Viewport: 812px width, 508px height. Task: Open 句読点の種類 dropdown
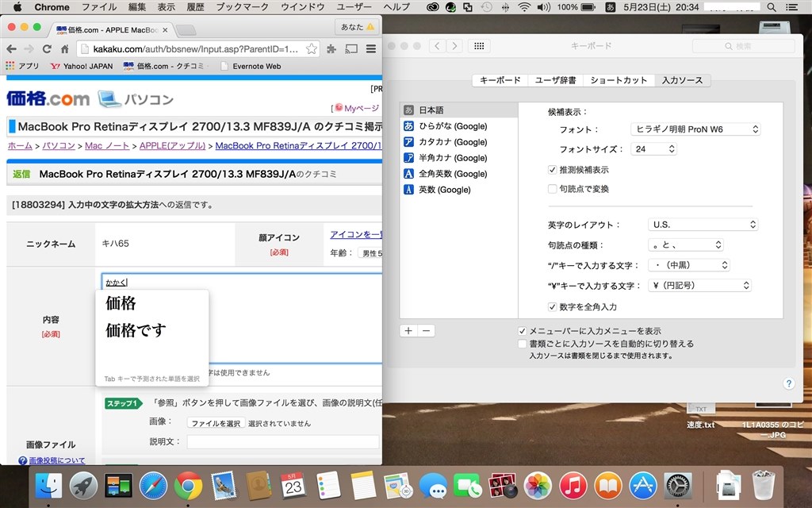point(686,244)
